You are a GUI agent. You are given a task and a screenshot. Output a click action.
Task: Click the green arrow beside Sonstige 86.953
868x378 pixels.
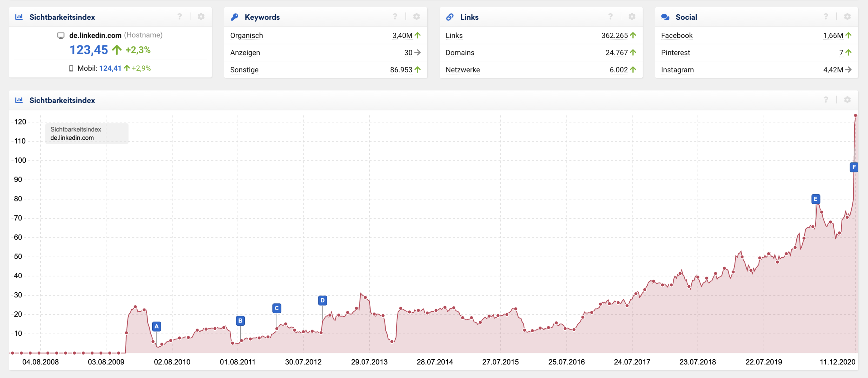pyautogui.click(x=418, y=70)
